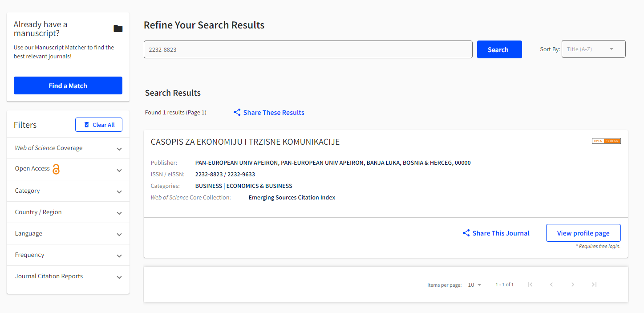Viewport: 644px width, 313px height.
Task: Go to the first page of results
Action: point(530,285)
